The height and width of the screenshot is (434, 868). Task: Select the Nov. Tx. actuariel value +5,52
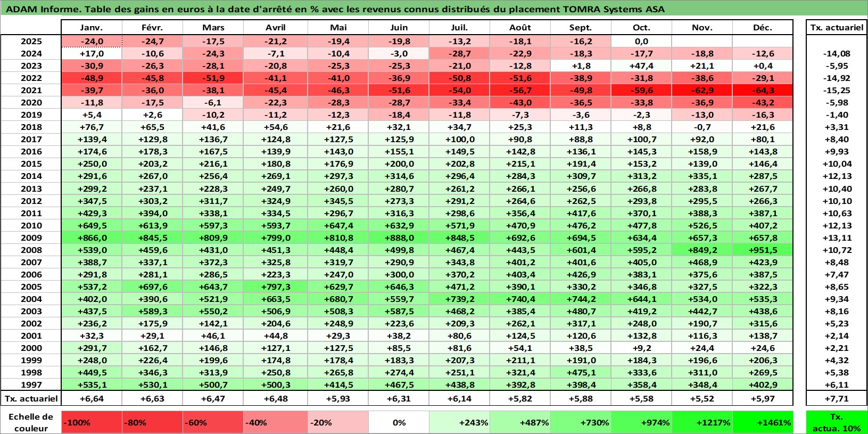(702, 398)
